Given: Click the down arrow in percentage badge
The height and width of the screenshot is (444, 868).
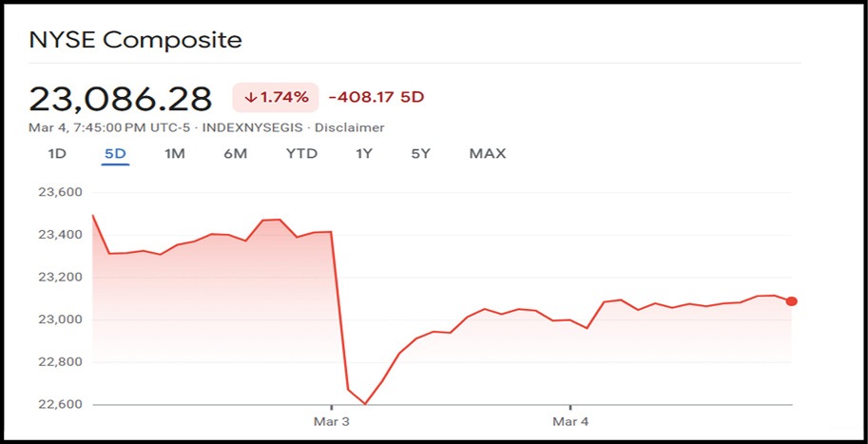Looking at the screenshot, I should [x=251, y=97].
